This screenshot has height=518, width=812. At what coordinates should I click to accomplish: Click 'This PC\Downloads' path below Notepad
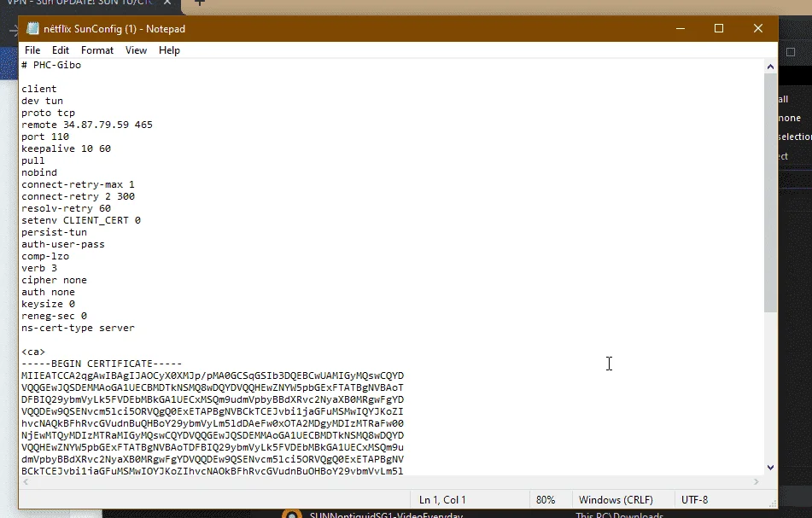click(619, 515)
